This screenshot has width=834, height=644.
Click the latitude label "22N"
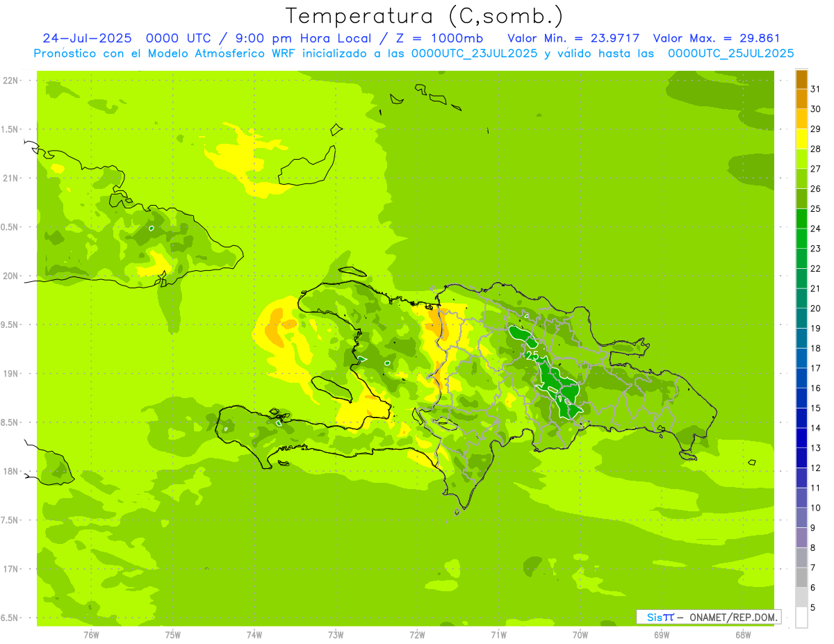11,81
